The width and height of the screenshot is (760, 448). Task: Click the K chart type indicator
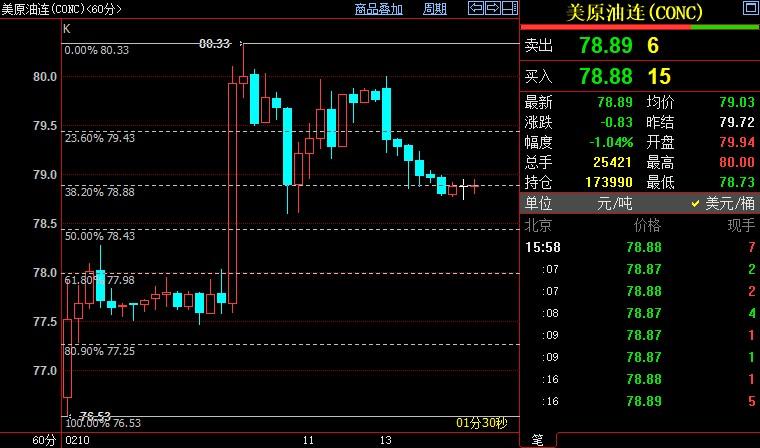67,30
